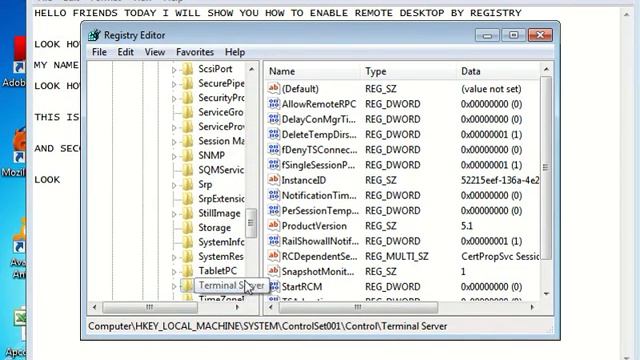
Task: Click the tree pane scroll left arrow
Action: pos(95,307)
